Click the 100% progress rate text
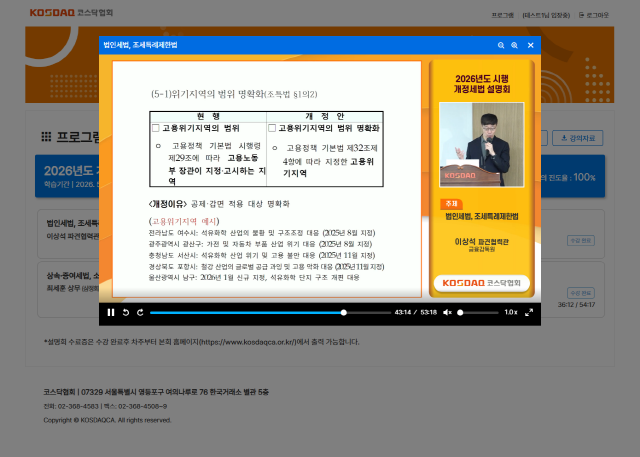The image size is (640, 457). coord(584,177)
